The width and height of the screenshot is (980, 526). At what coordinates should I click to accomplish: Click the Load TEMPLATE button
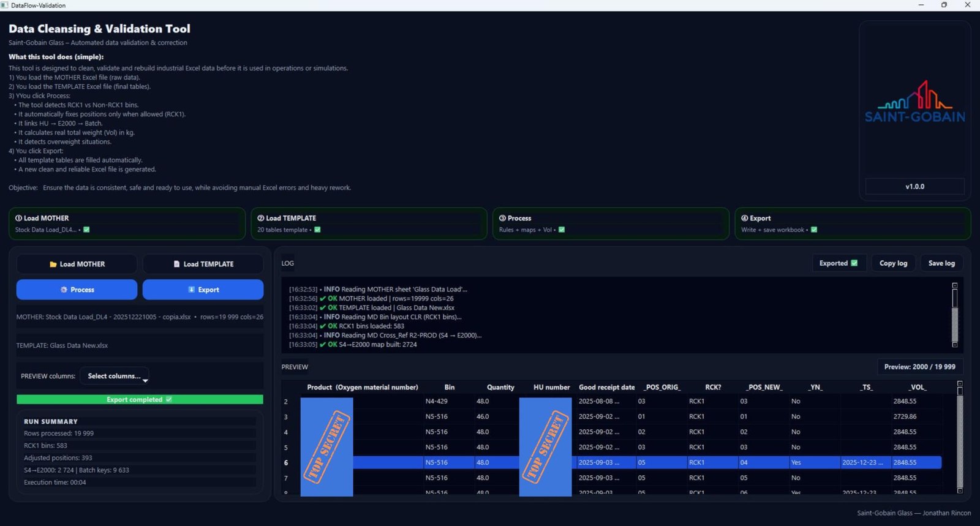tap(203, 264)
